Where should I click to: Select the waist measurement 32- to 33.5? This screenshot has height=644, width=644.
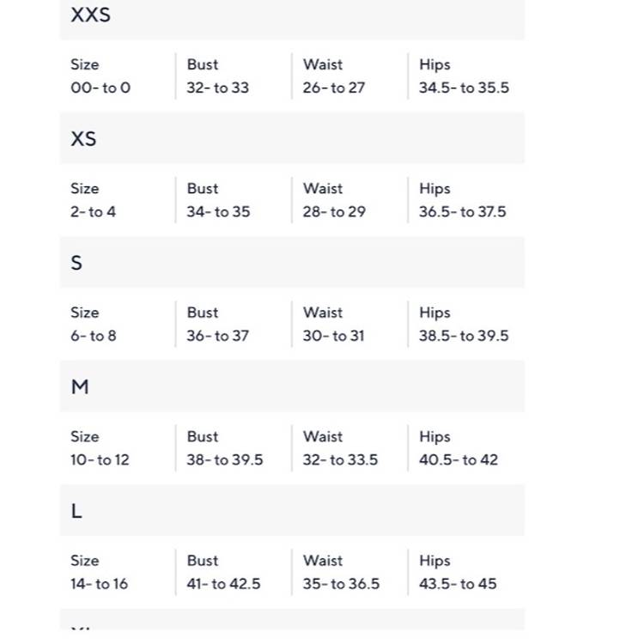[340, 459]
